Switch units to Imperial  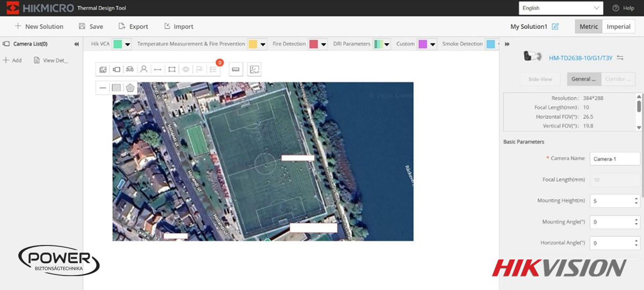618,27
